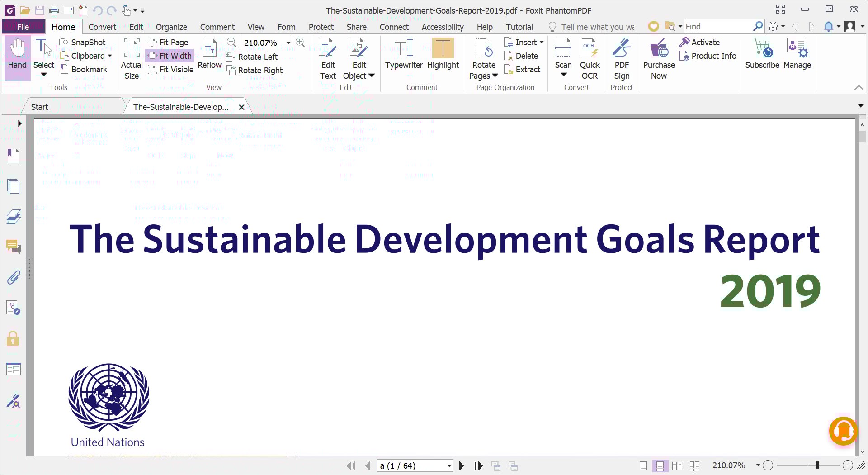868x475 pixels.
Task: Click zoom in plus on status bar
Action: [x=848, y=465]
